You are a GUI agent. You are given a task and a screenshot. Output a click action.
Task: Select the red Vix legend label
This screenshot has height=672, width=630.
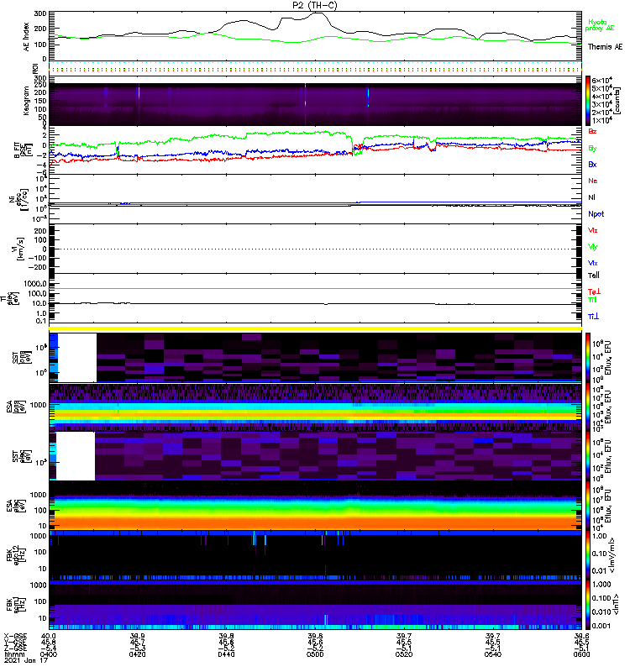pos(593,230)
